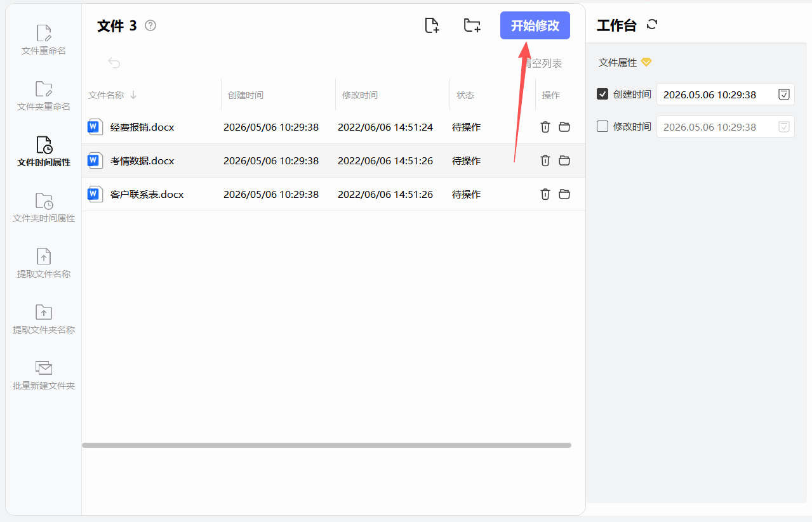The width and height of the screenshot is (812, 522).
Task: Open the calendar picker for 创建时间
Action: pyautogui.click(x=784, y=95)
